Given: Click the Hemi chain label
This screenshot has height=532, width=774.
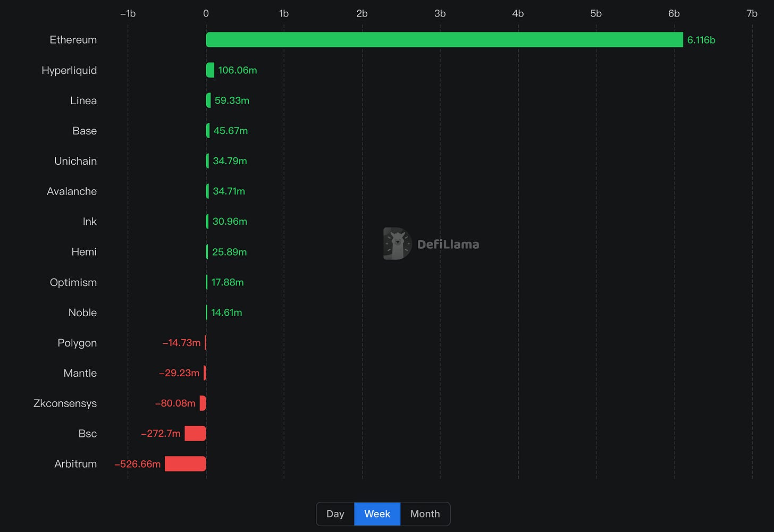Looking at the screenshot, I should pyautogui.click(x=84, y=252).
